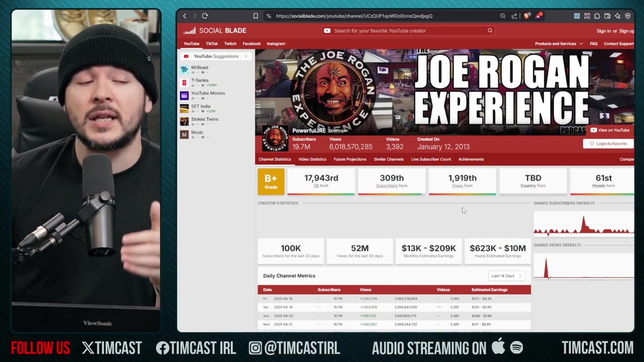The image size is (644, 362).
Task: Click the Social Blade bars logo
Action: click(x=190, y=31)
